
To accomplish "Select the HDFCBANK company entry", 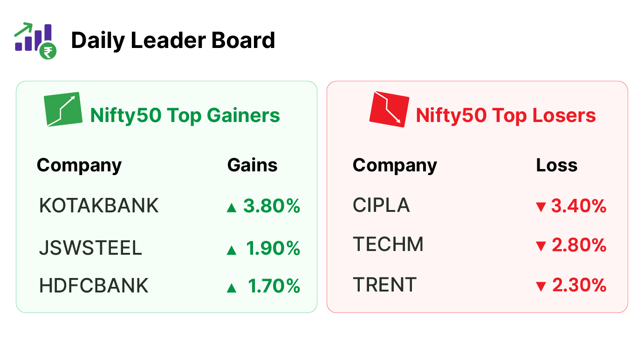I will point(94,286).
